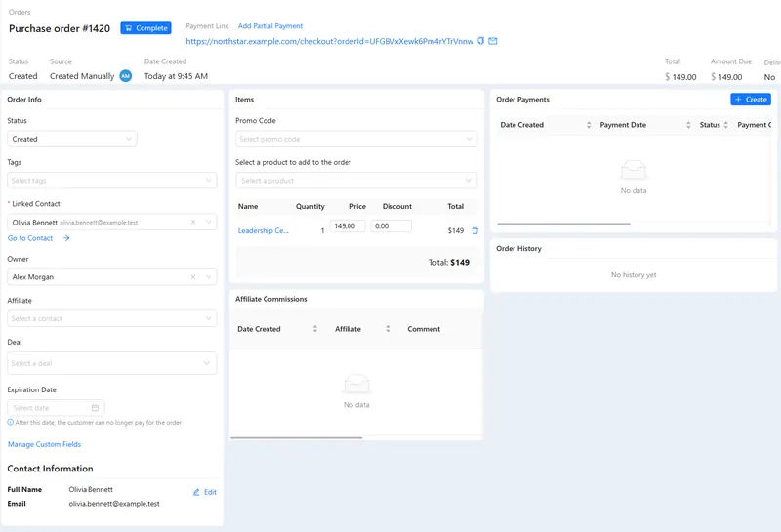This screenshot has height=532, width=781.
Task: Copy the payment link via copy icon
Action: (480, 41)
